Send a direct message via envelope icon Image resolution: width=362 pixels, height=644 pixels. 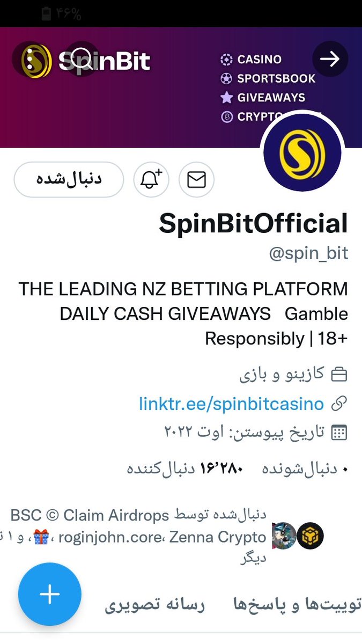tap(196, 179)
